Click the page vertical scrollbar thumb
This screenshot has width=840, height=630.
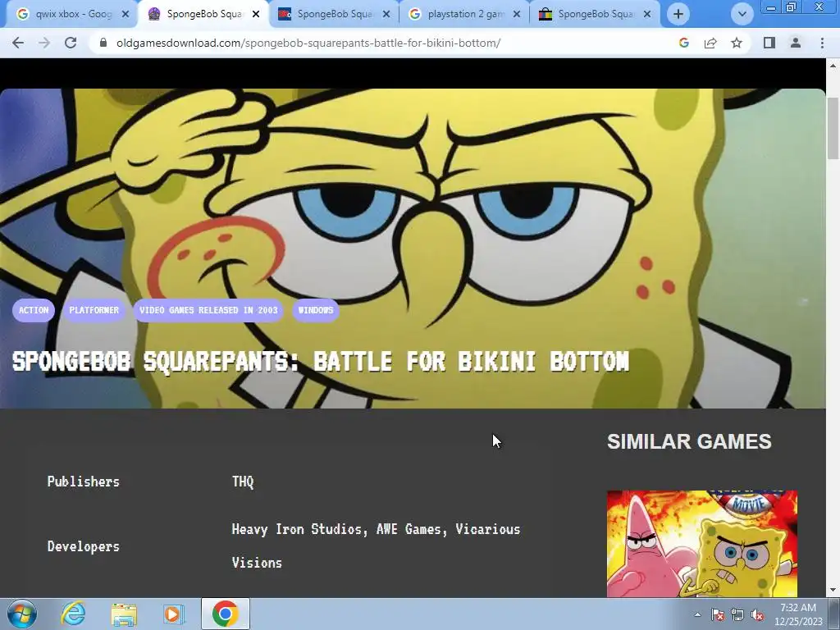[x=833, y=129]
